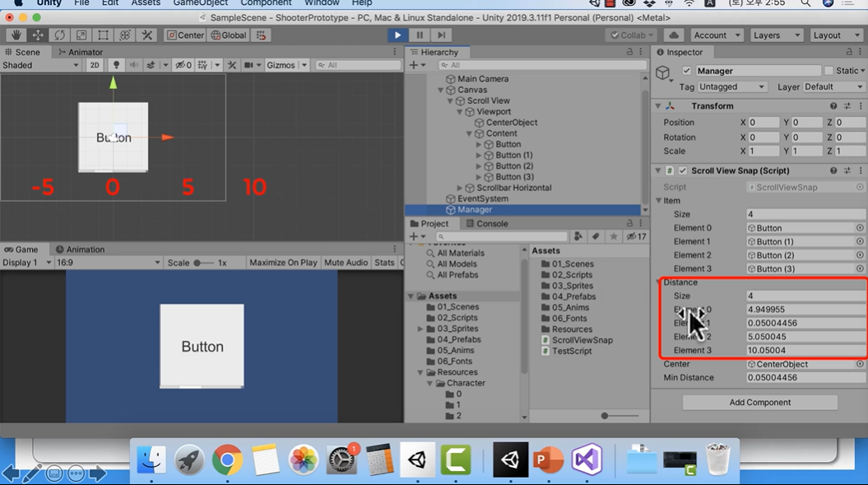Select the Move tool
868x485 pixels.
(38, 35)
